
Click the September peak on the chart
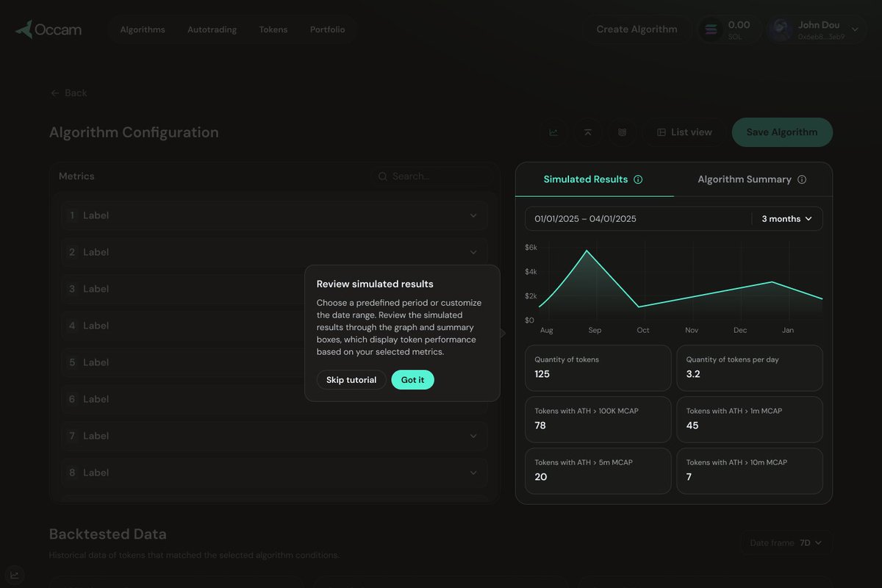587,251
